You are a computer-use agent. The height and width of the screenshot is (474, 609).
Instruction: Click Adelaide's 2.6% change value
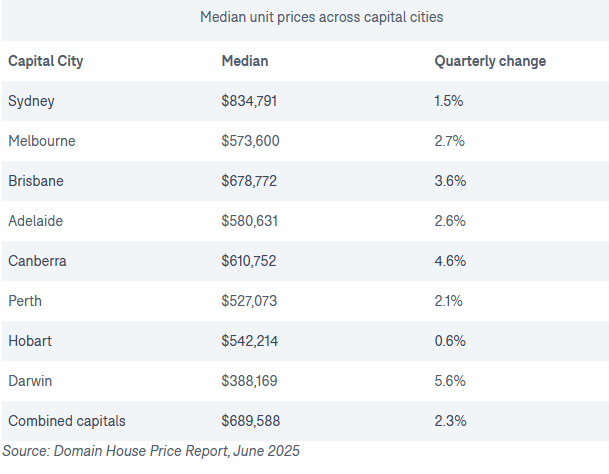pos(449,221)
